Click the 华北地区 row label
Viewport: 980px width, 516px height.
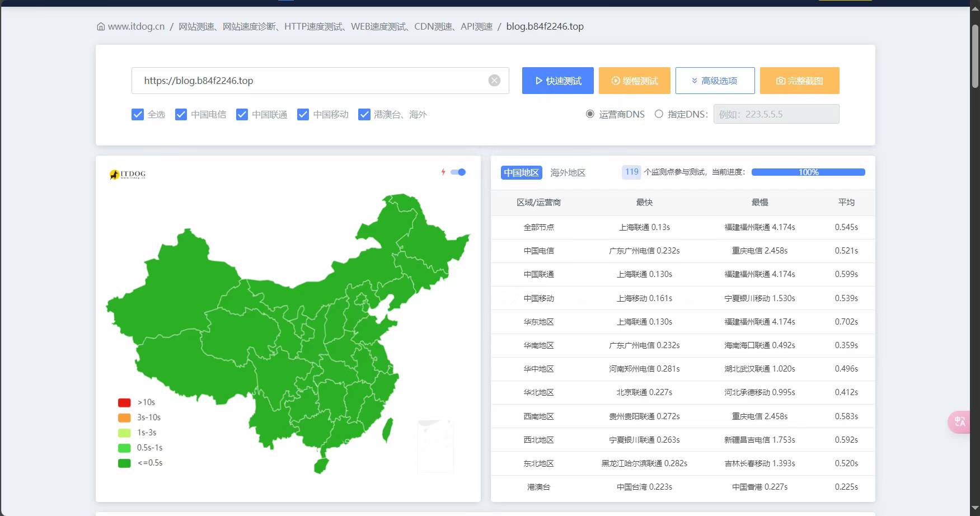538,392
